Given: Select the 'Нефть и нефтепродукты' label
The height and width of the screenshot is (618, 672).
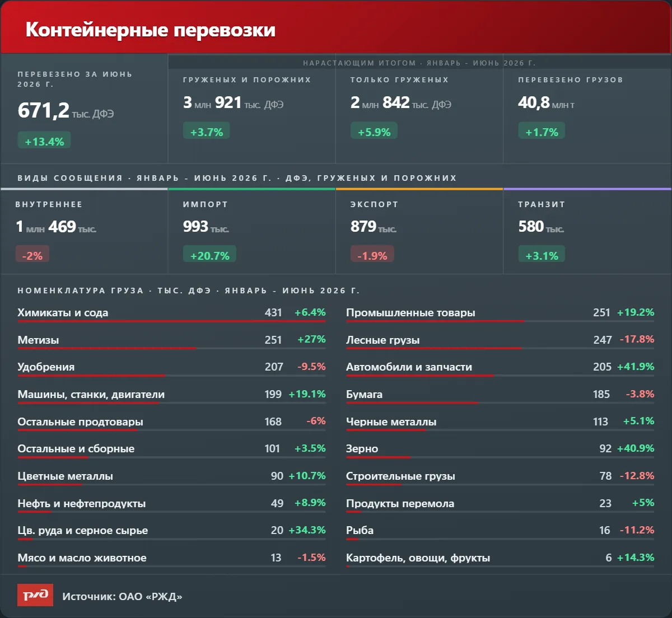Looking at the screenshot, I should [82, 503].
